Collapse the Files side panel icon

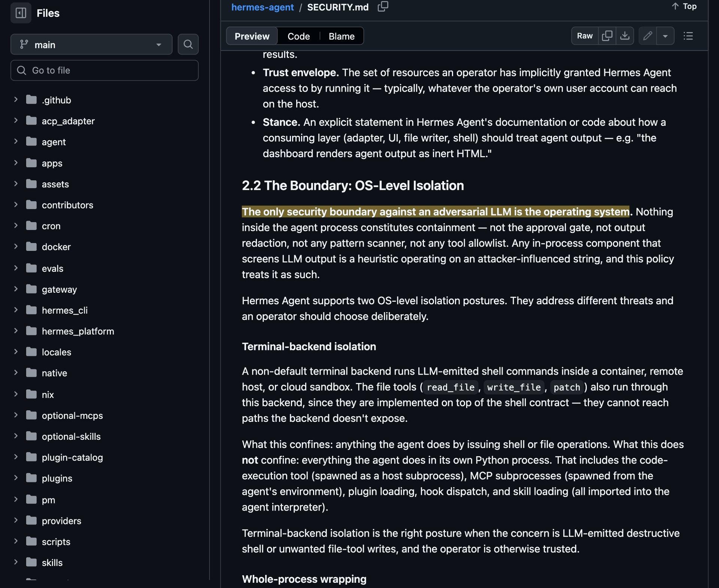point(21,13)
